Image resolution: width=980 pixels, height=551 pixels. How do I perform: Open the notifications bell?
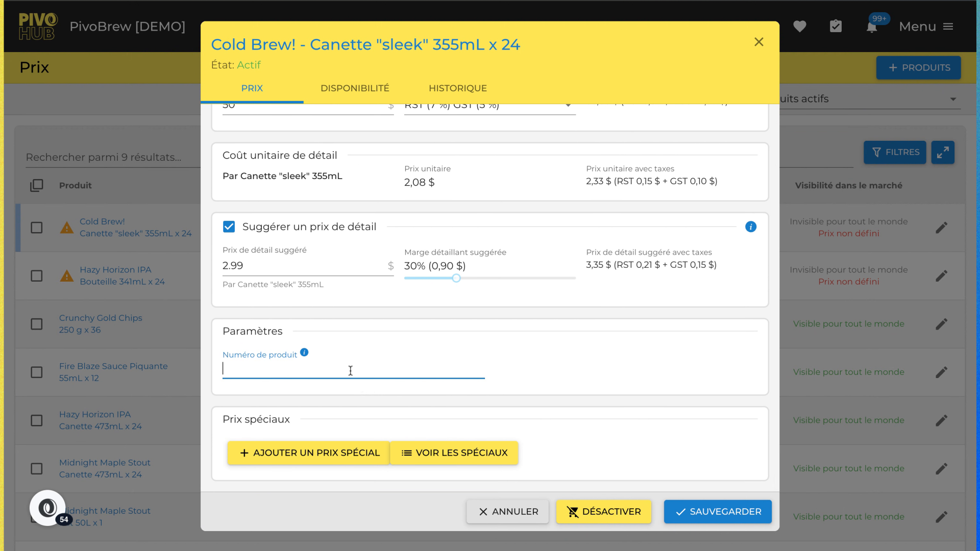(x=872, y=27)
